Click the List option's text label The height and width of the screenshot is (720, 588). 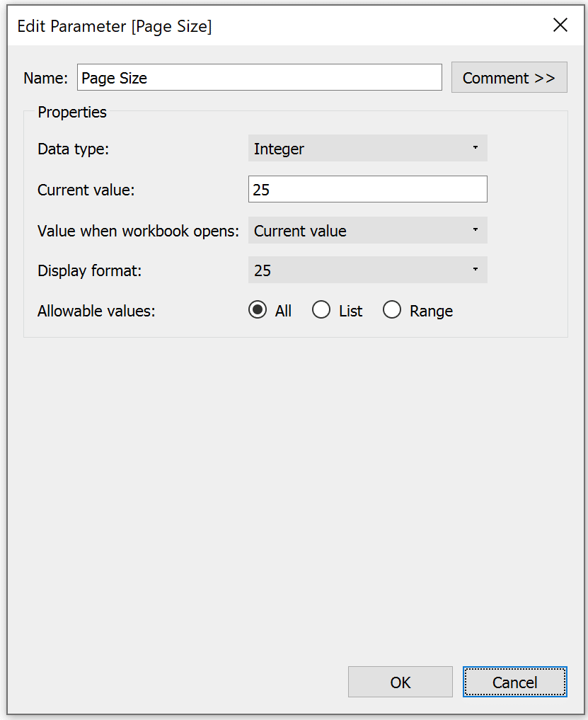351,311
